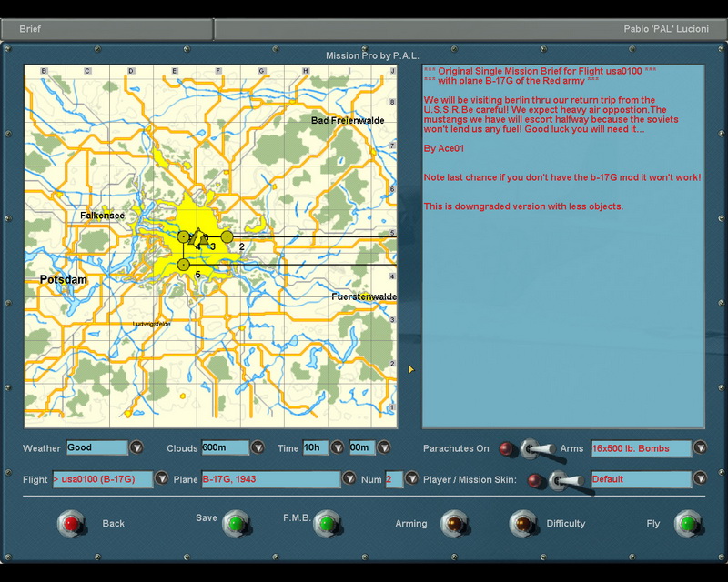Open the Num planes dropdown arrow
728x582 pixels.
[411, 478]
